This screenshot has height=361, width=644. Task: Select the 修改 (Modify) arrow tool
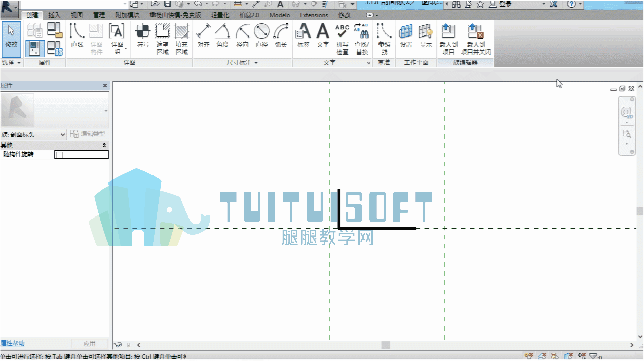click(11, 39)
